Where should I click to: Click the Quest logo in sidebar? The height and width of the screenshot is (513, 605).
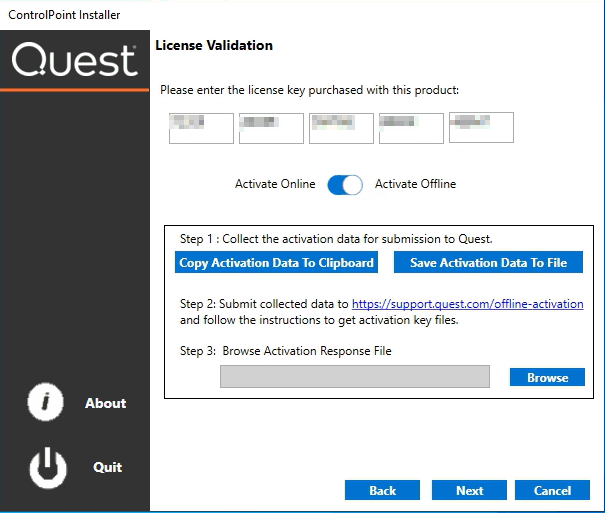(x=75, y=61)
